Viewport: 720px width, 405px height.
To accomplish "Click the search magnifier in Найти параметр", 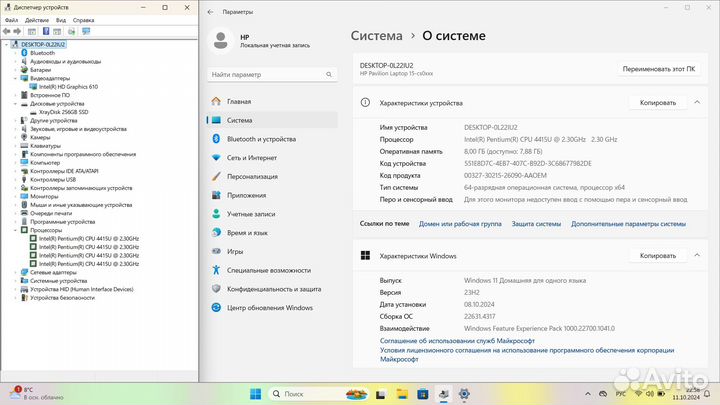I will [329, 74].
